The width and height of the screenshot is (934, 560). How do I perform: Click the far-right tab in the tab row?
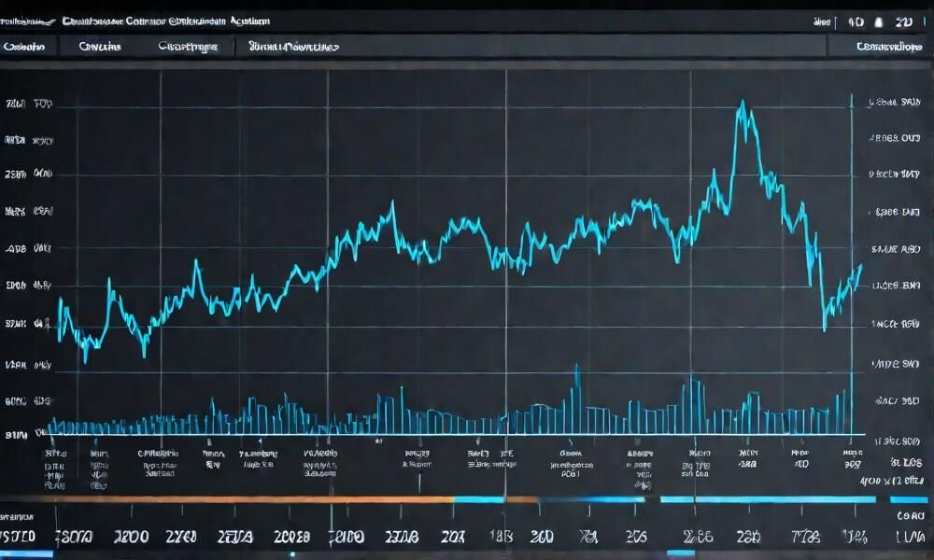coord(888,45)
